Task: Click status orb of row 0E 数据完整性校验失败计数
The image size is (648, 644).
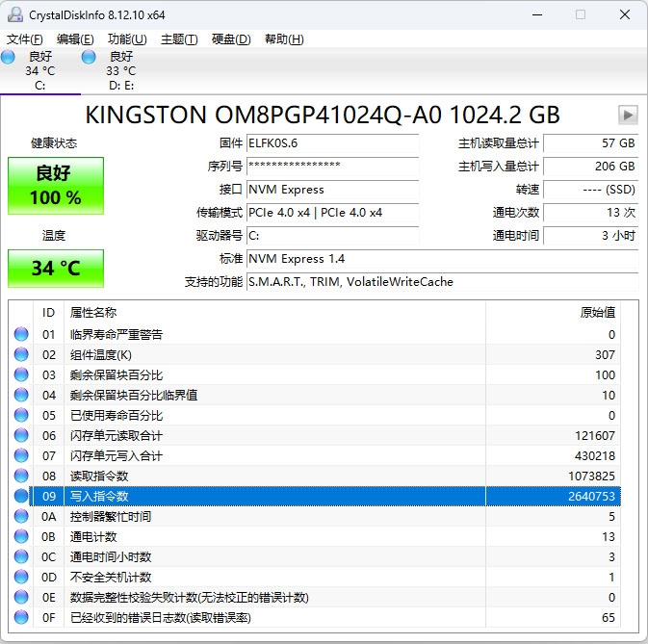Action: click(21, 598)
